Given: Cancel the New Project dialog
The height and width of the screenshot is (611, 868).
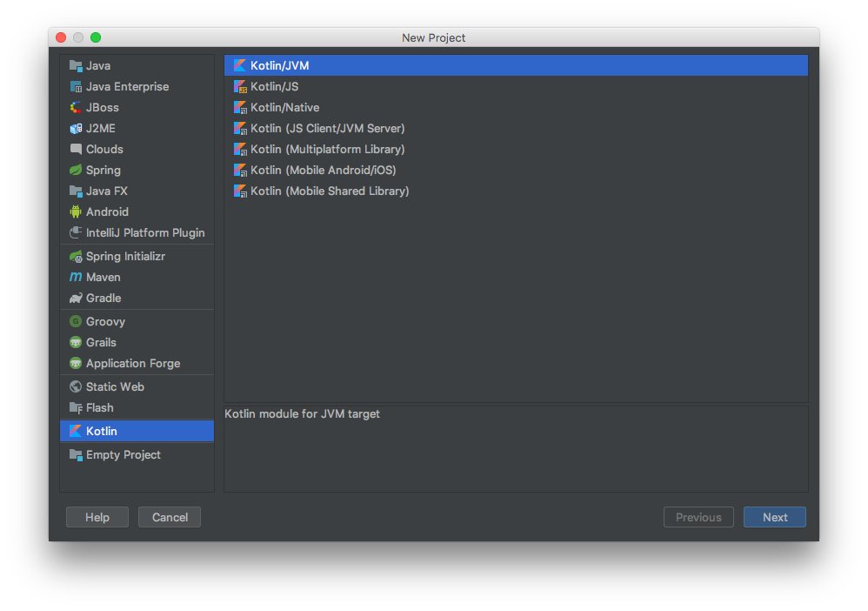Looking at the screenshot, I should pyautogui.click(x=170, y=517).
